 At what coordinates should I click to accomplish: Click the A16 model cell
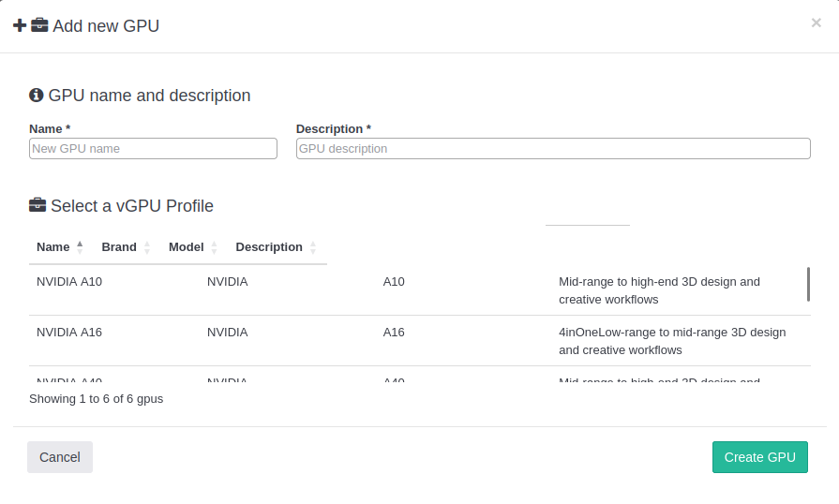pyautogui.click(x=394, y=332)
